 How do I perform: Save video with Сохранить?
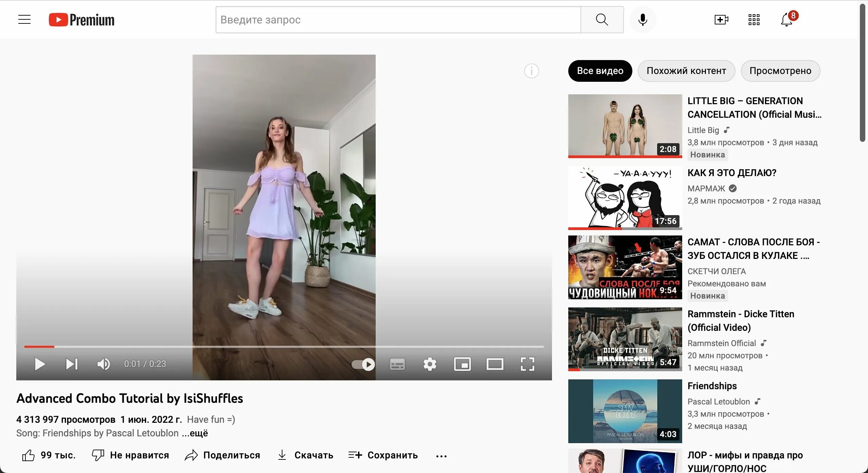pos(383,455)
